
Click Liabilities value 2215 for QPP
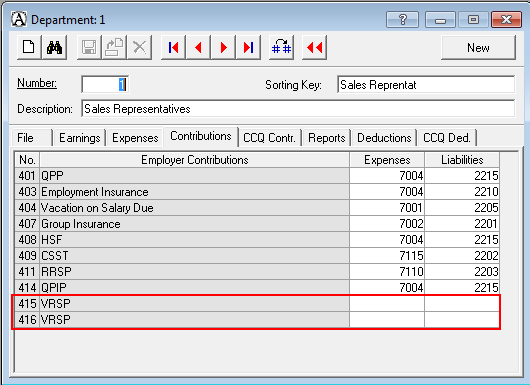462,176
